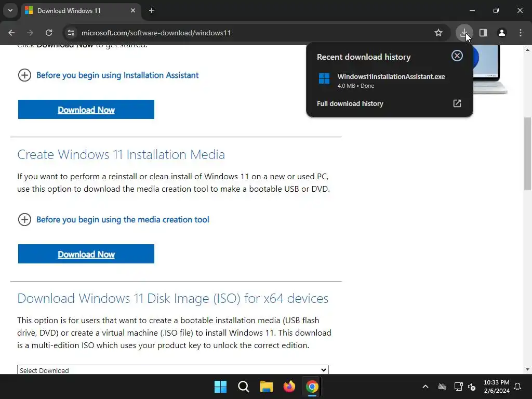
Task: Select the Download Windows 11 tab
Action: point(81,10)
